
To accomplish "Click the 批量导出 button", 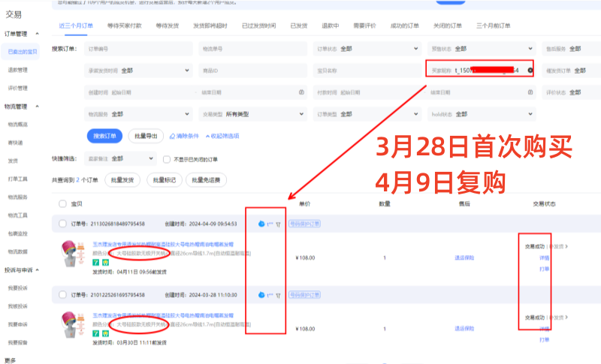I will (146, 136).
